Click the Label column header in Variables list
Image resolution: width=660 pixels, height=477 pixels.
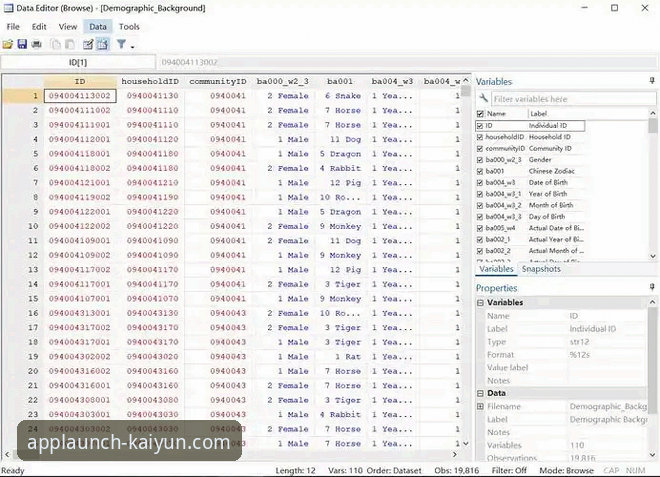pyautogui.click(x=538, y=114)
